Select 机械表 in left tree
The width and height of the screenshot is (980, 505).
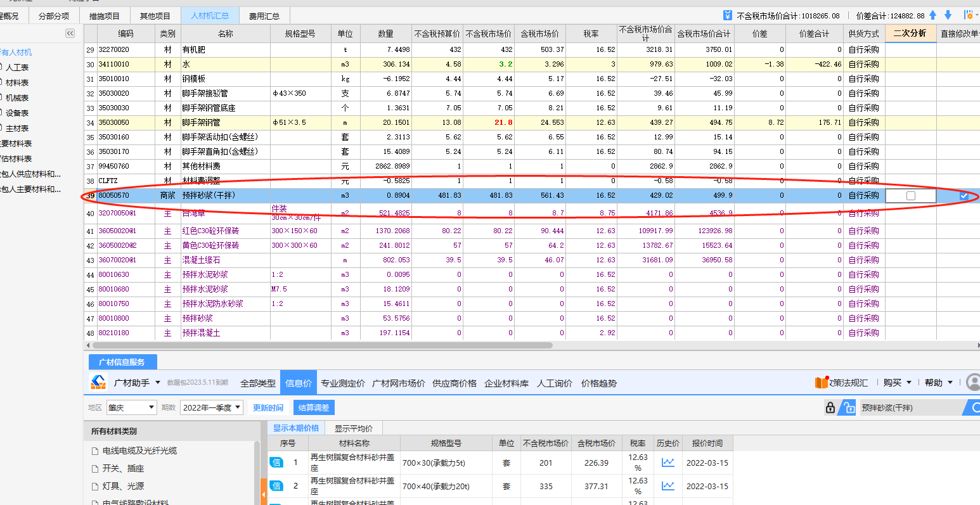coord(17,98)
